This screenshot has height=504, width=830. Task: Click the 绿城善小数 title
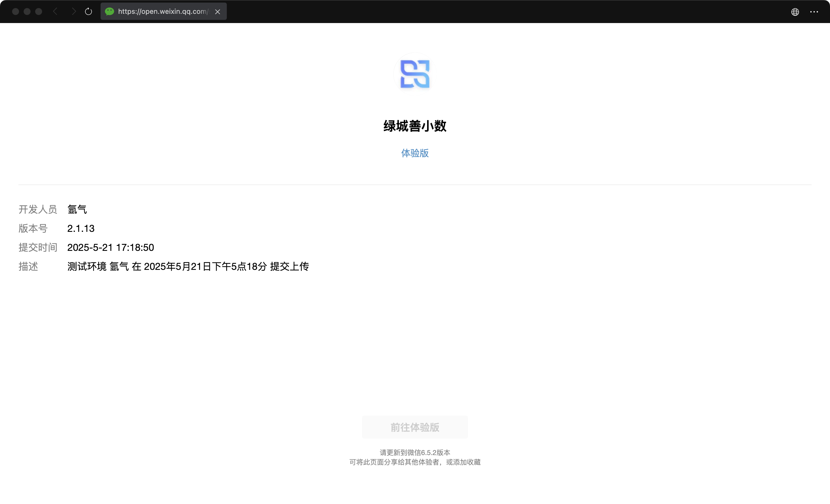point(415,126)
